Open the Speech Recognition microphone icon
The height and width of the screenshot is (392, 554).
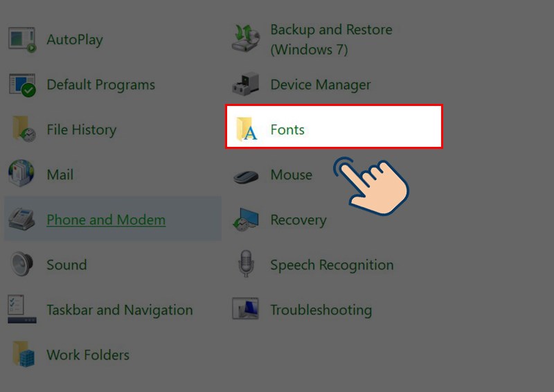(x=246, y=265)
